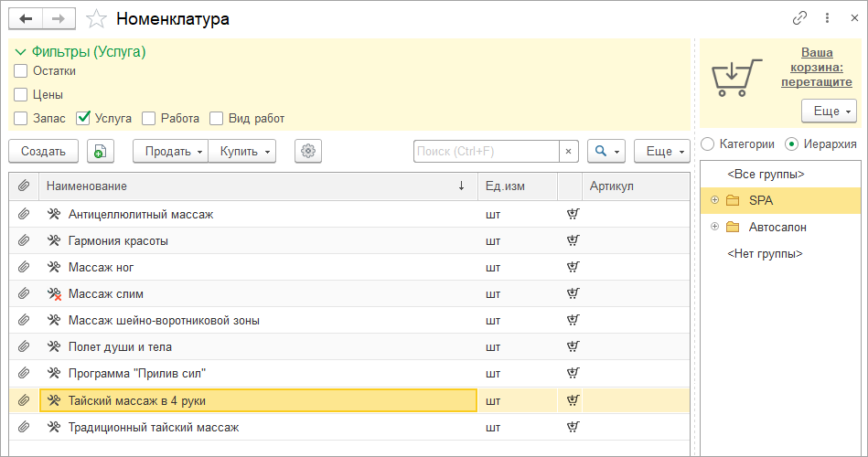Clear search with the x button
This screenshot has height=457, width=868.
pyautogui.click(x=569, y=152)
